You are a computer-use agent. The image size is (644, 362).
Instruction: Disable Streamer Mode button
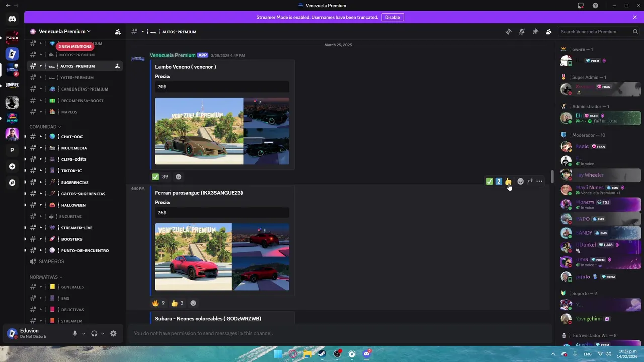tap(392, 17)
